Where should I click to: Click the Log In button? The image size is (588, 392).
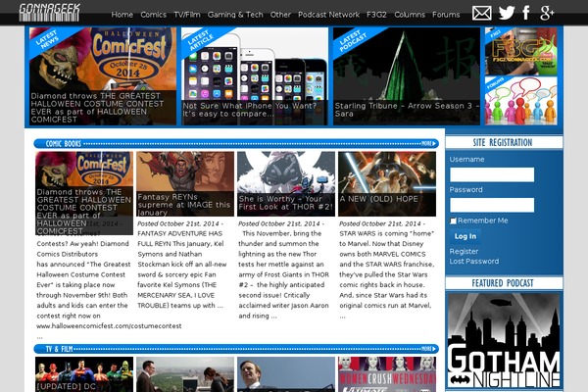465,236
